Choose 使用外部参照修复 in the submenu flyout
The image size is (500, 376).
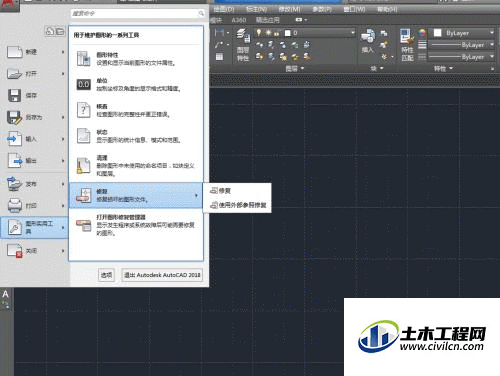[x=237, y=205]
